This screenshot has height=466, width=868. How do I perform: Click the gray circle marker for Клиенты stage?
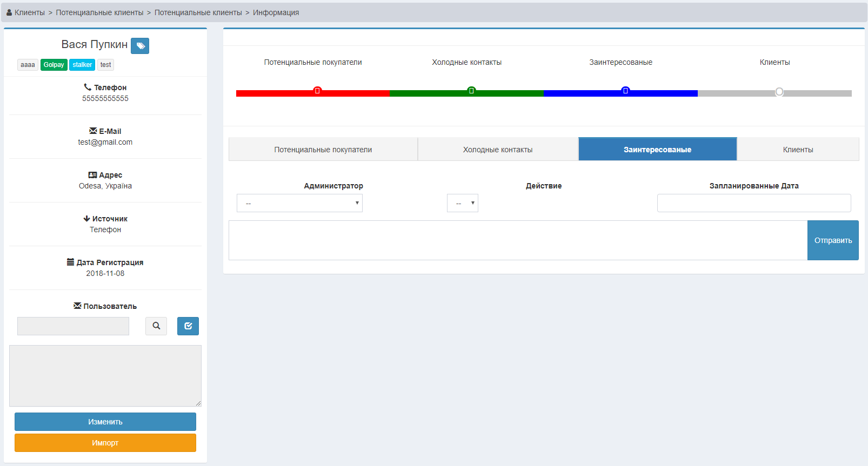coord(779,92)
